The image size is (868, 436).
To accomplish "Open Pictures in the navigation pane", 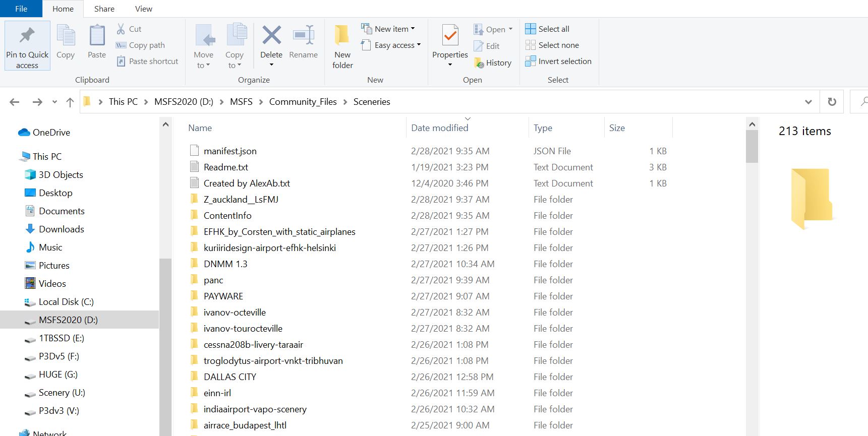I will coord(47,265).
